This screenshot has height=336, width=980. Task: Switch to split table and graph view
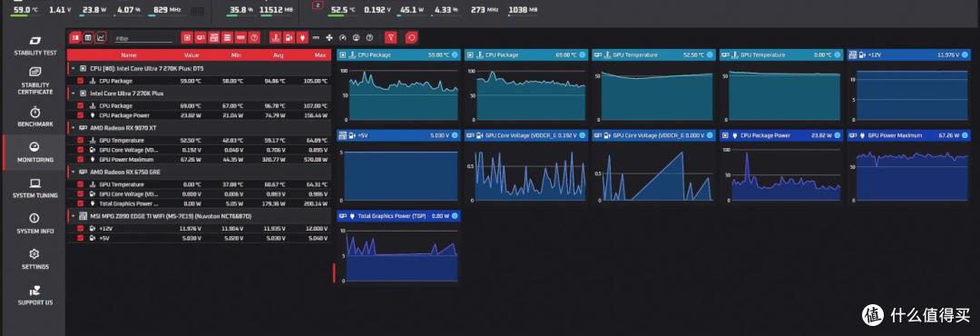[x=75, y=37]
